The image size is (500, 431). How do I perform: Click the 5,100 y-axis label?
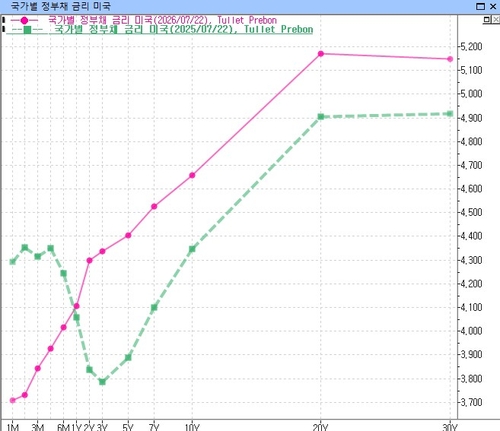pos(471,70)
